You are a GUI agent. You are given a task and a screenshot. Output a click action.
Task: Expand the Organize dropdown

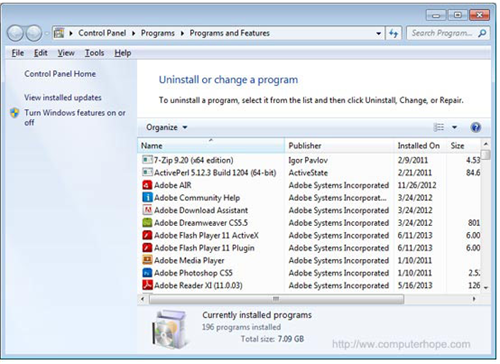[x=167, y=127]
